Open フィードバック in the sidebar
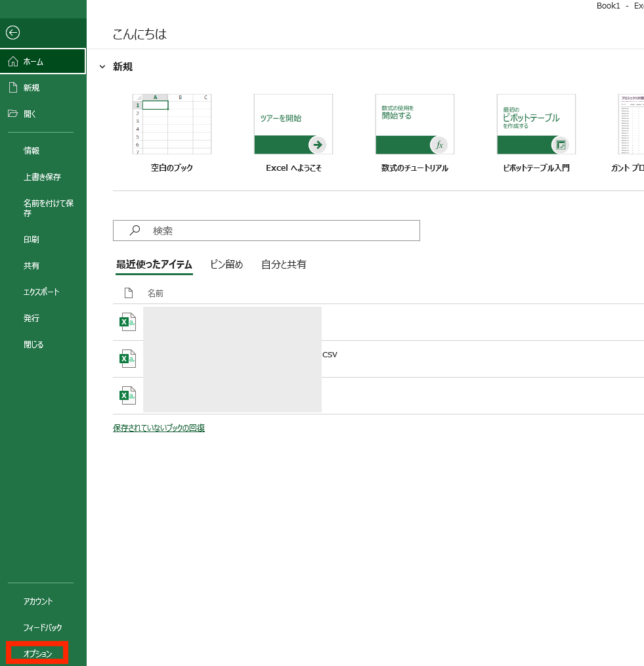 43,627
